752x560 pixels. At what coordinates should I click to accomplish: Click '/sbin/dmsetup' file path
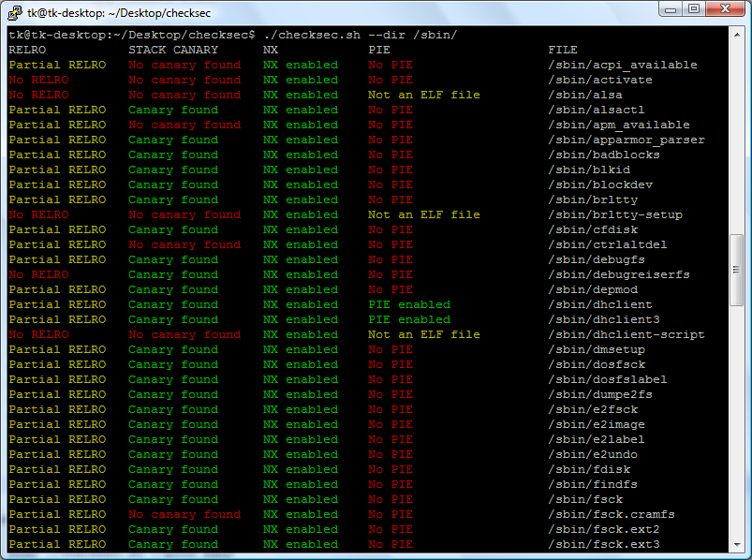pos(597,349)
